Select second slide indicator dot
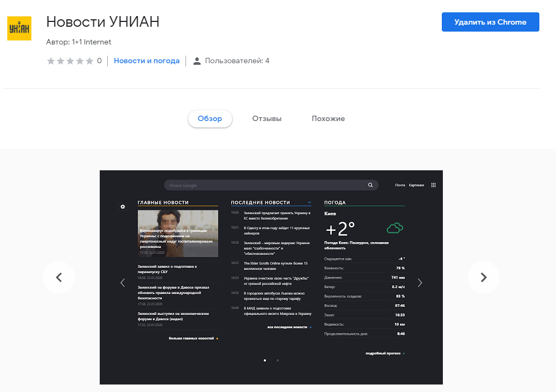Viewport: 556px width, 392px height. tap(278, 360)
